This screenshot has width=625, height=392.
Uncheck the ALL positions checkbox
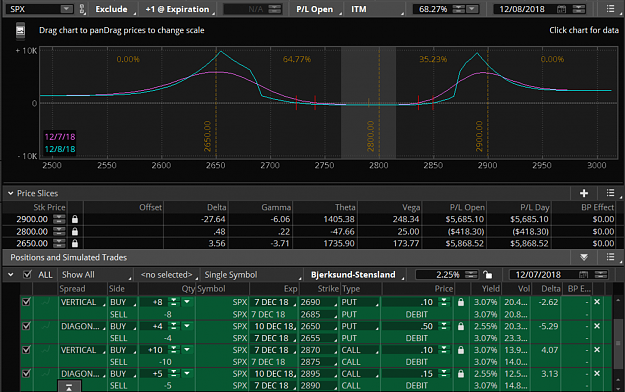click(x=27, y=274)
